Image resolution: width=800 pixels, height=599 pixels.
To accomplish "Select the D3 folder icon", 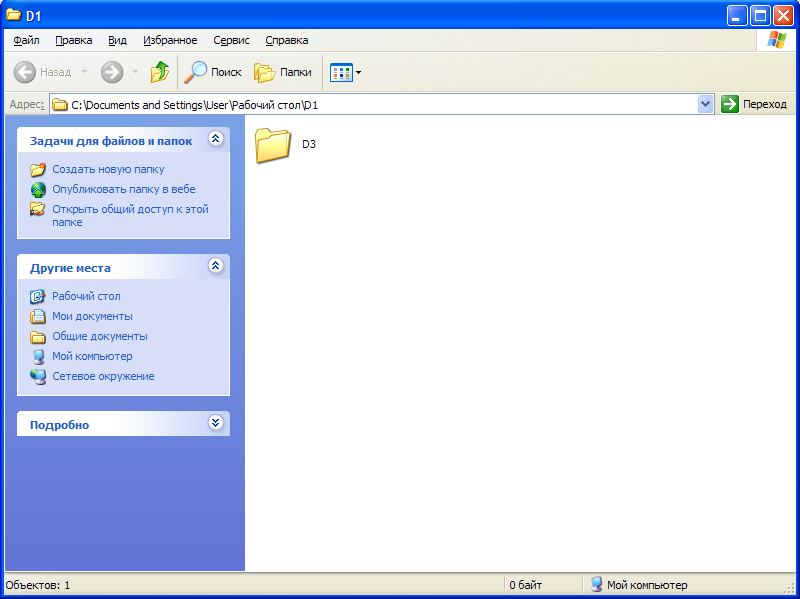I will [x=273, y=145].
